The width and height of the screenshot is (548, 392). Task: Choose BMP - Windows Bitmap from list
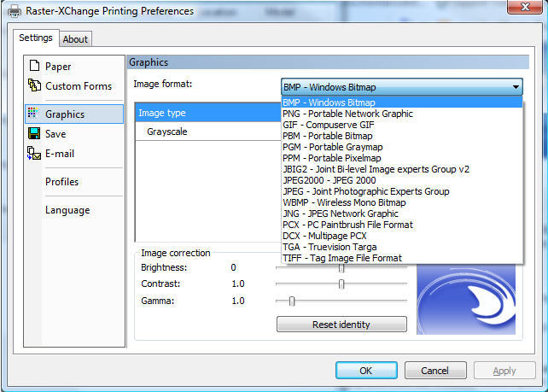pos(402,102)
